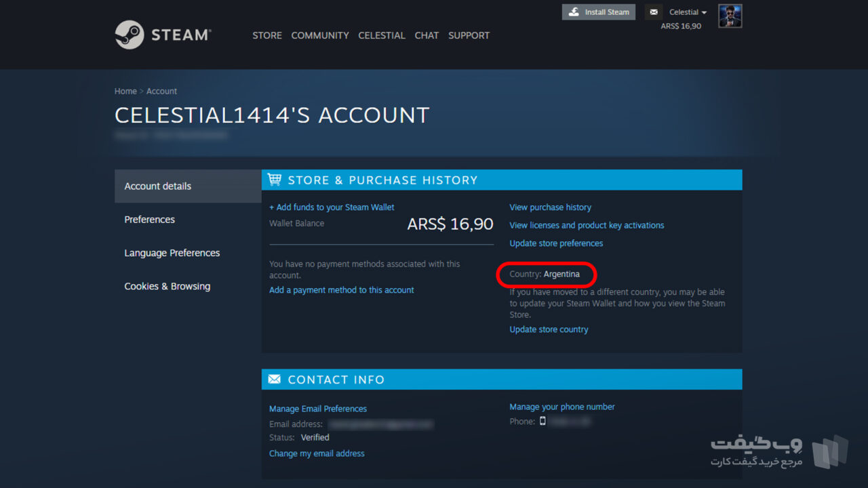Image resolution: width=868 pixels, height=488 pixels.
Task: Select the Preferences sidebar tab
Action: coord(188,220)
